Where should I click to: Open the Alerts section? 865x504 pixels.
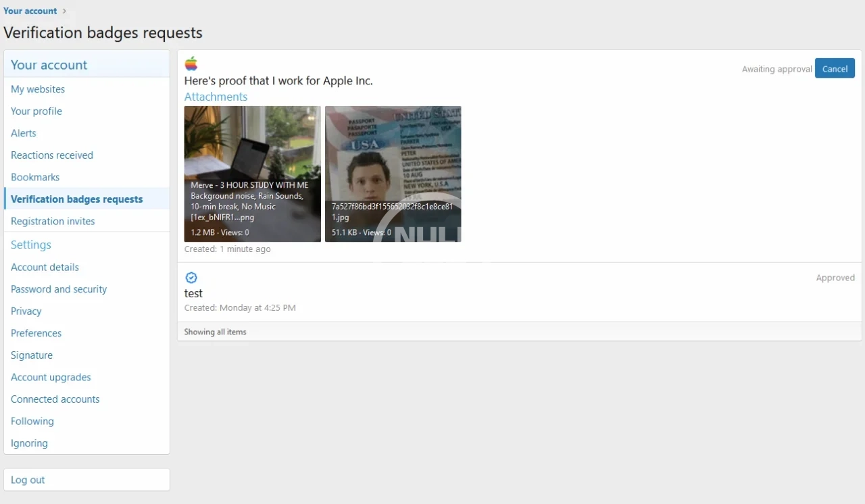coord(24,133)
